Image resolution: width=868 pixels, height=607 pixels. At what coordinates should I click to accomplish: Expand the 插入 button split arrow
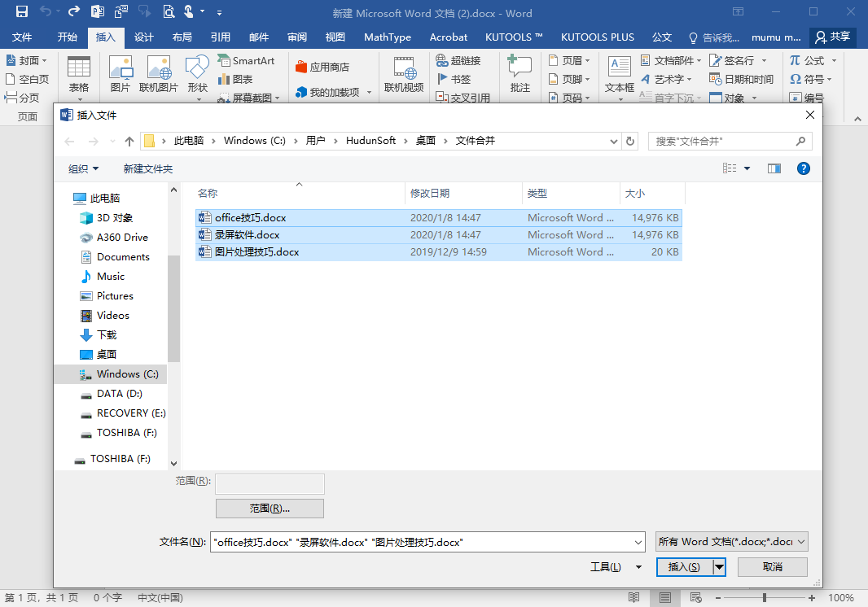(x=719, y=566)
